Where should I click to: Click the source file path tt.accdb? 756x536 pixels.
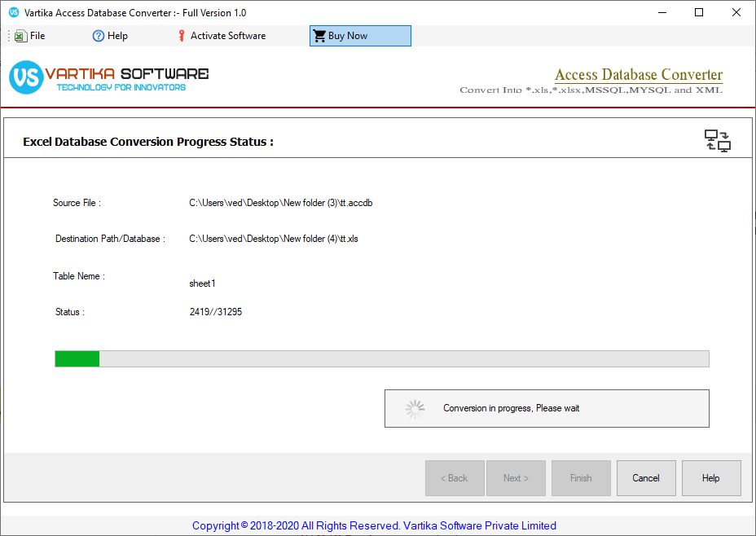(x=280, y=203)
